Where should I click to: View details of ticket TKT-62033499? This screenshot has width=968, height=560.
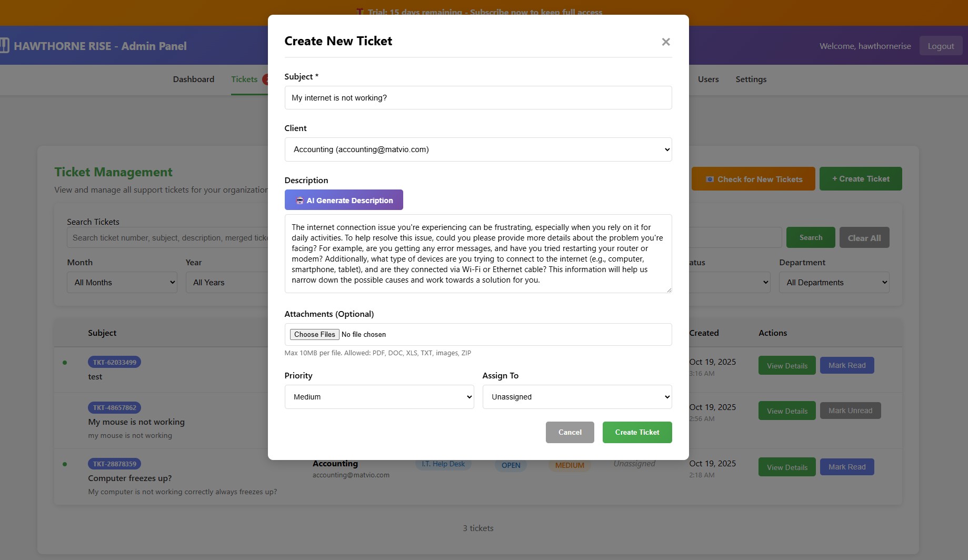pyautogui.click(x=787, y=366)
